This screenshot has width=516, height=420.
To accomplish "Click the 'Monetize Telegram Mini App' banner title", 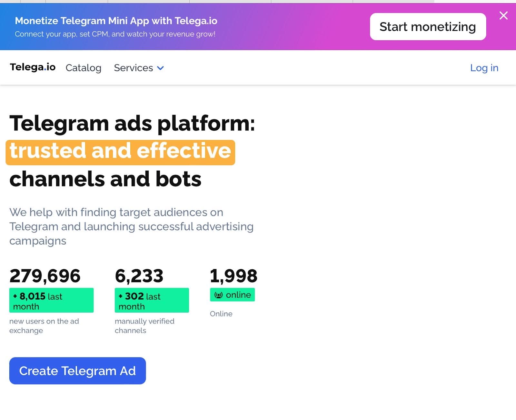I will [x=116, y=21].
